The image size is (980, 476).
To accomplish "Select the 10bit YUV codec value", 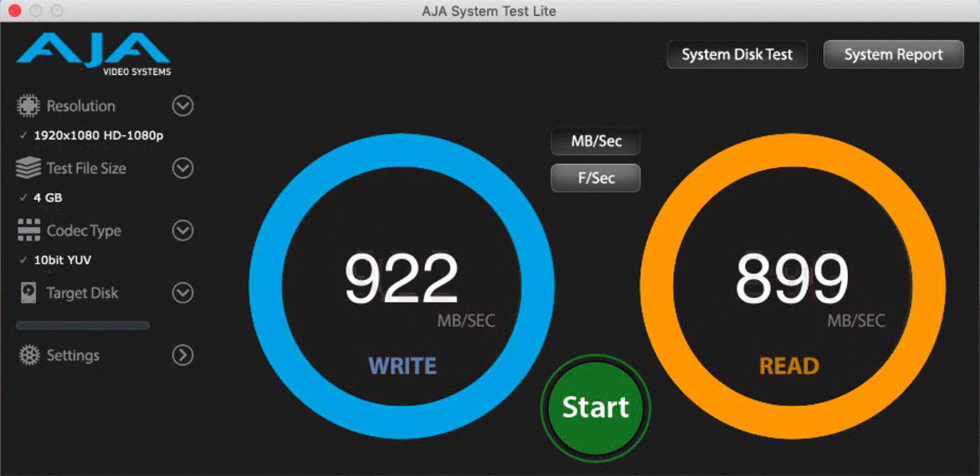I will [63, 260].
